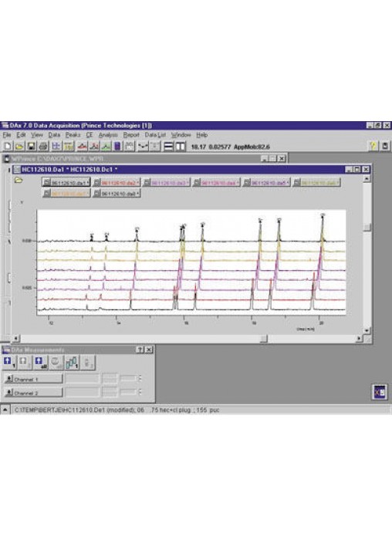Open the Analysis menu
Screen dimensions: 392x537
point(108,135)
